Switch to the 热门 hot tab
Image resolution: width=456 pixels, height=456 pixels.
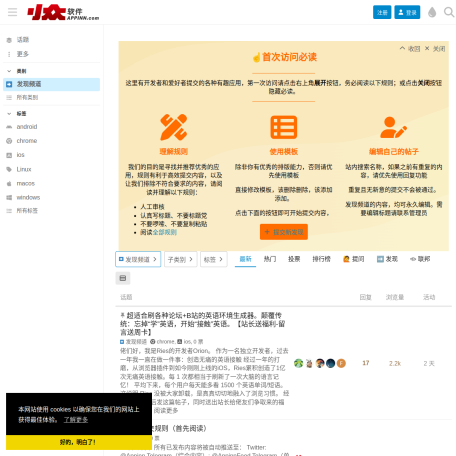tap(270, 259)
